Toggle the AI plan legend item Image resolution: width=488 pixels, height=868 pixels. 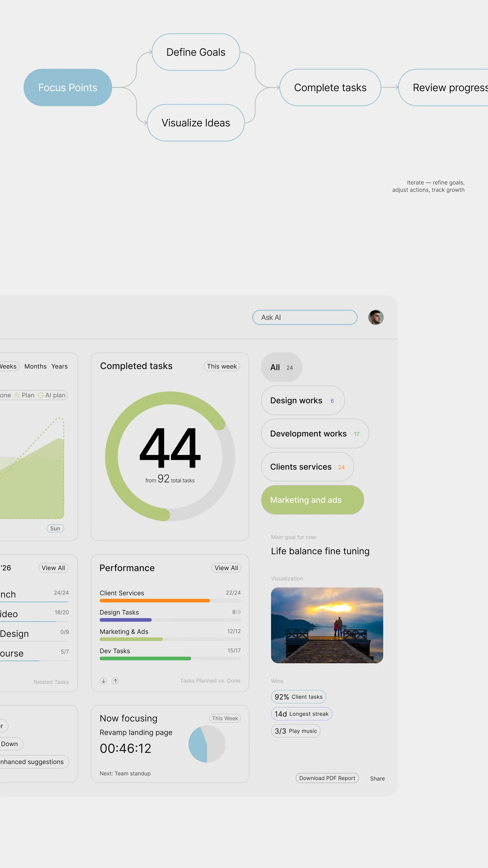(x=52, y=395)
